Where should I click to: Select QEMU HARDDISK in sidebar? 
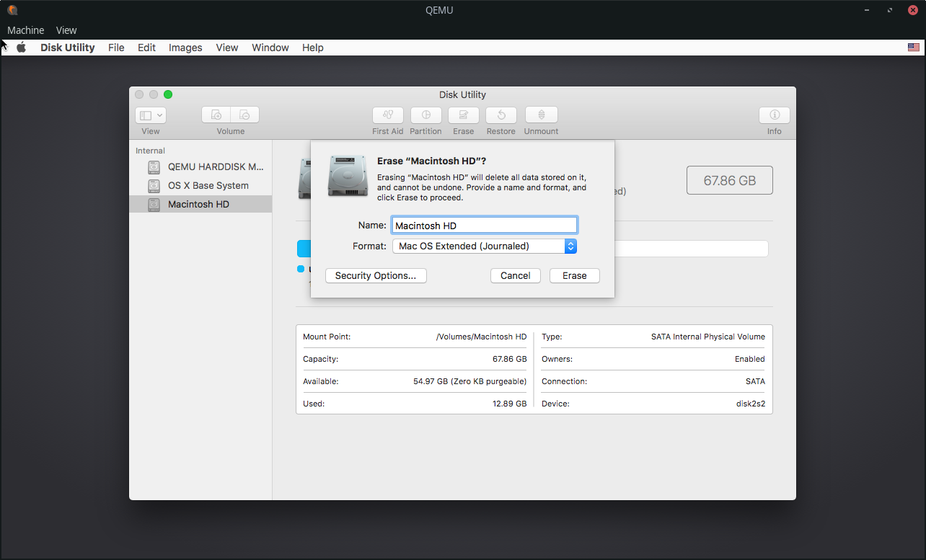tap(200, 166)
